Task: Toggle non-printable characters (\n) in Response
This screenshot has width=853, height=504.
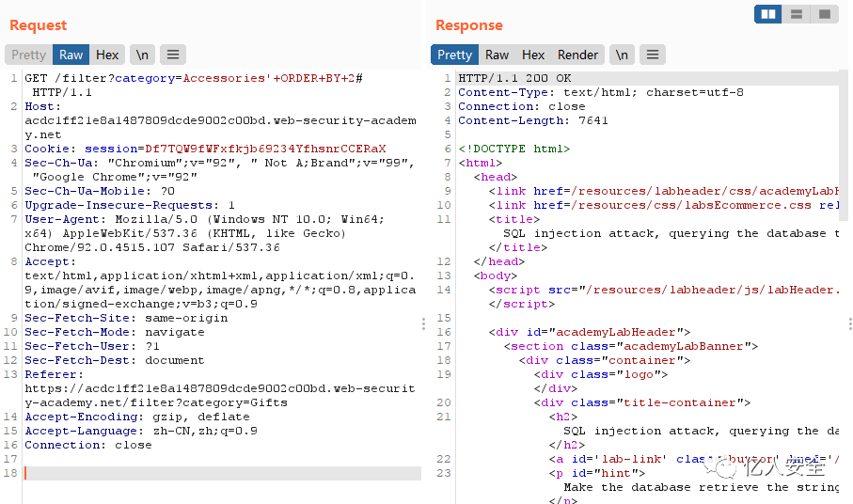Action: 622,55
